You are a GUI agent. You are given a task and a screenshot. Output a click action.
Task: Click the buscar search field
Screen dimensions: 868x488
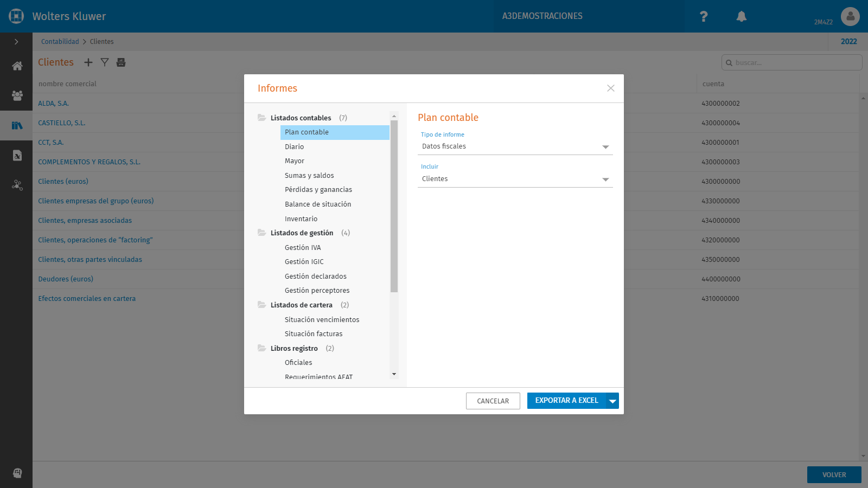792,62
